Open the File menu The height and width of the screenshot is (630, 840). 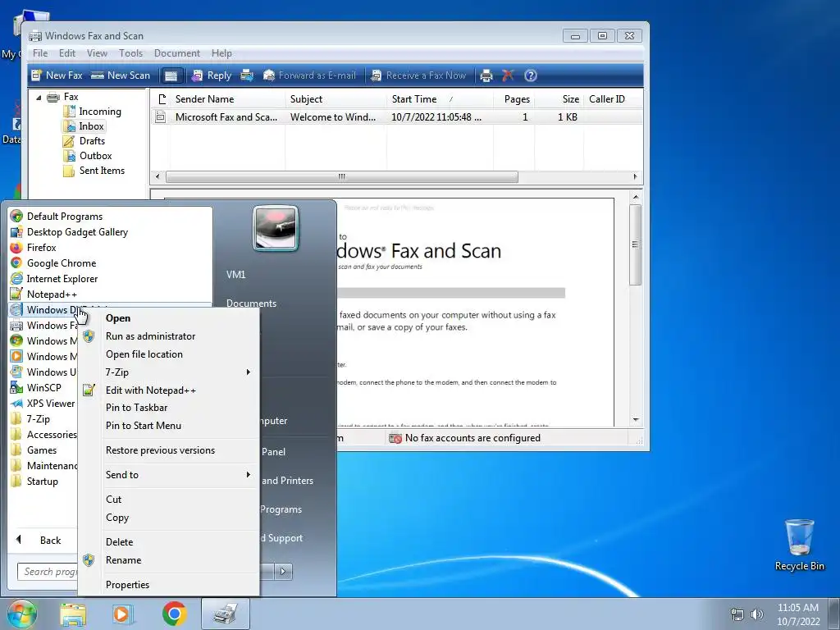[x=40, y=53]
